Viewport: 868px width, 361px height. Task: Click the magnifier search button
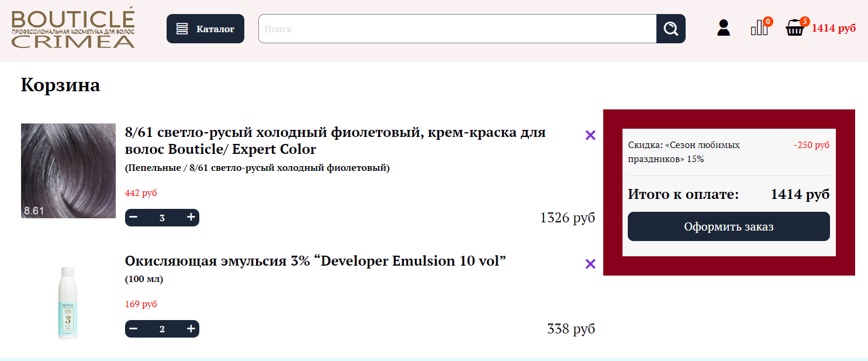671,29
